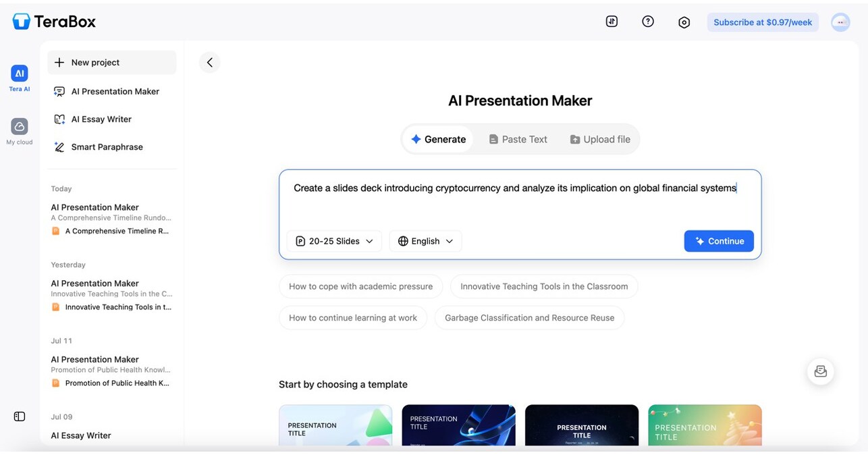Open the 20-25 Slides dropdown
868x455 pixels.
tap(334, 240)
